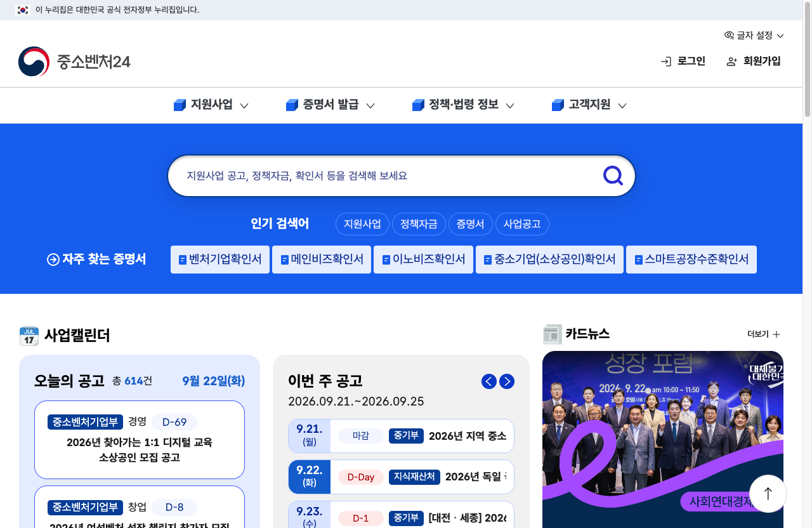Open the 2026년 독일 announcement

(x=476, y=477)
